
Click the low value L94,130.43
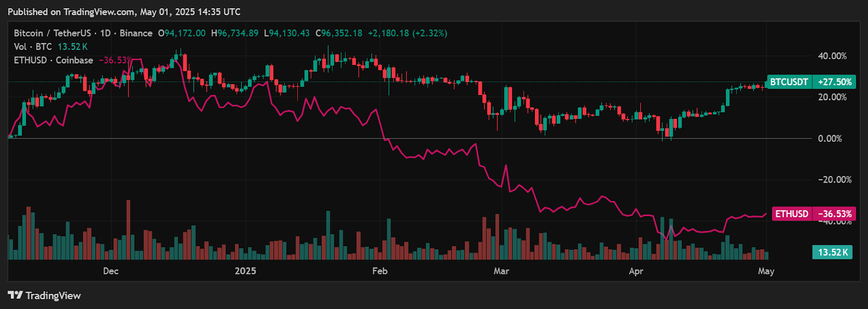[286, 33]
